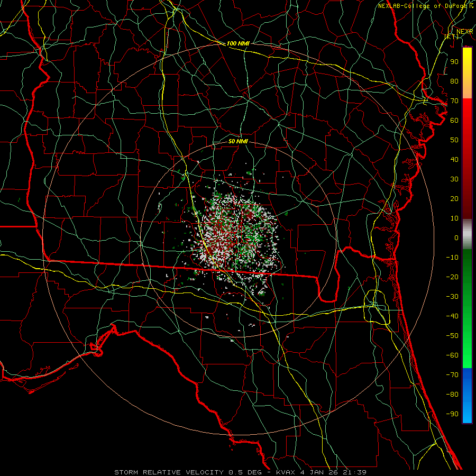Click the "-70" value on the velocity scale
Screen dimensions: 476x476
[x=452, y=375]
